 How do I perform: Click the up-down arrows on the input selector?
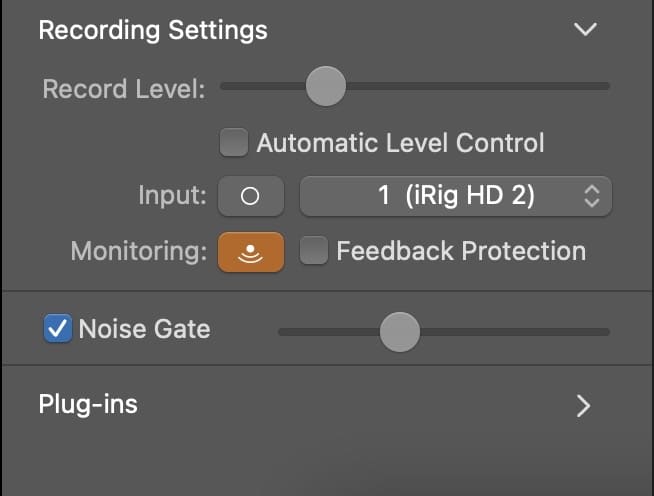(x=592, y=196)
